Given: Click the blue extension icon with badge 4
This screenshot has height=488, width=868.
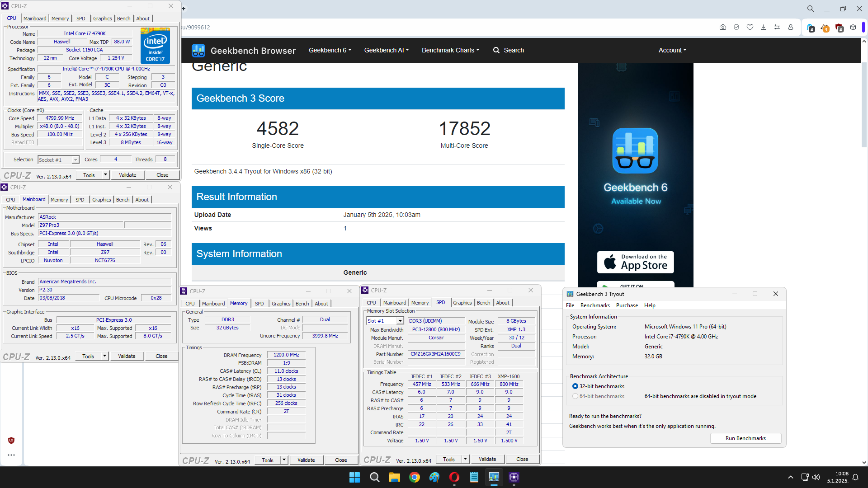Looking at the screenshot, I should coord(811,28).
